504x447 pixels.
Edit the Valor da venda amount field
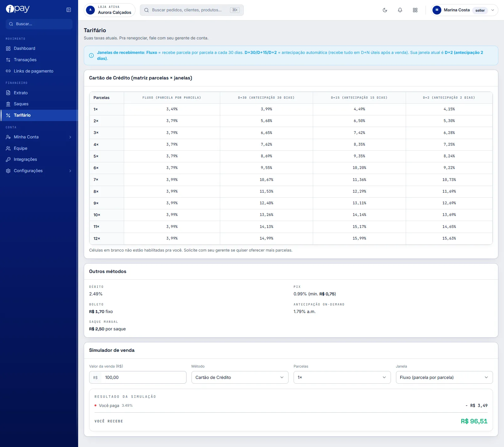[138, 377]
